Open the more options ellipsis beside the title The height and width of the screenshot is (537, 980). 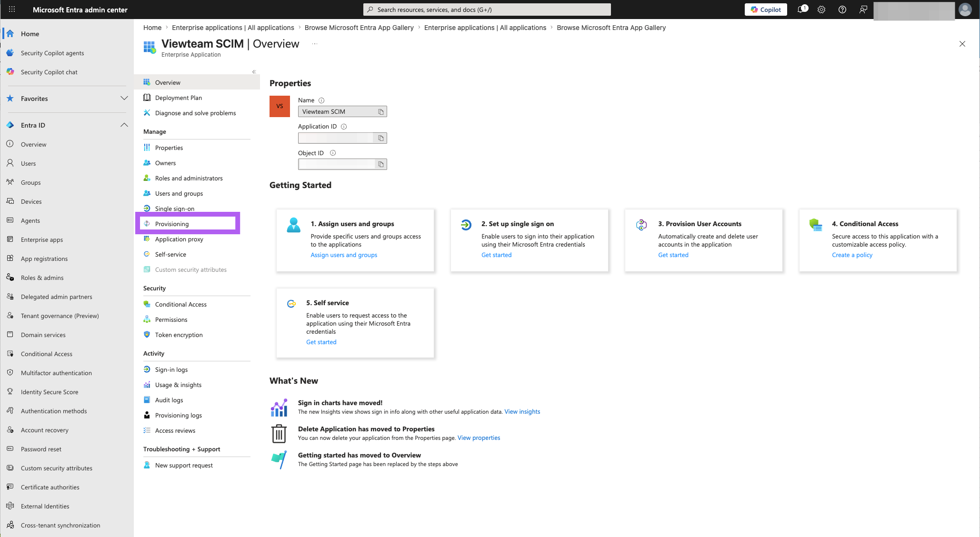(x=315, y=44)
